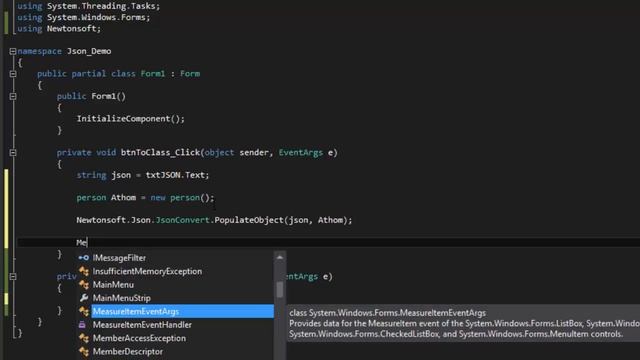Collapse the Form1 class outline
This screenshot has height=360, width=640.
[13, 74]
